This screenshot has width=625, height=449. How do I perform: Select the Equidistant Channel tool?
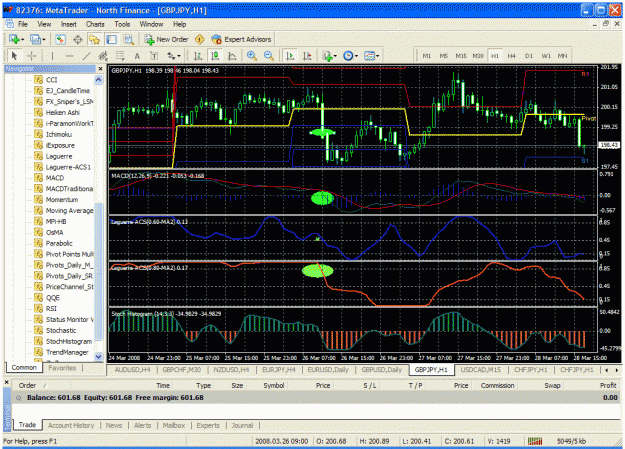pos(103,56)
